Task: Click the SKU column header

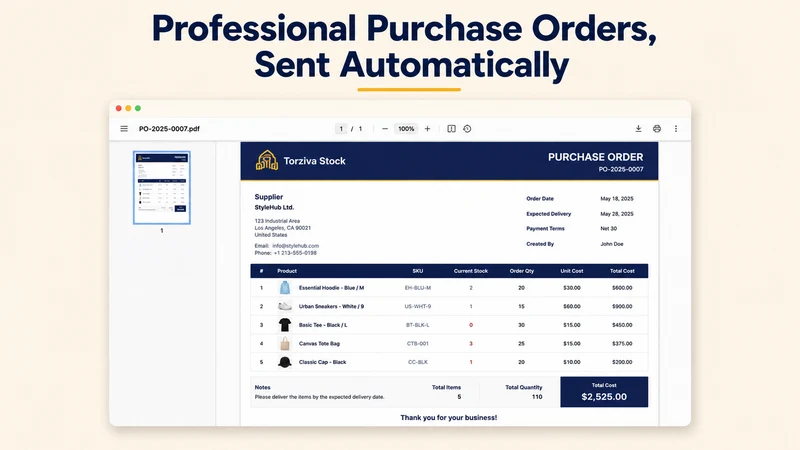Action: pos(418,271)
